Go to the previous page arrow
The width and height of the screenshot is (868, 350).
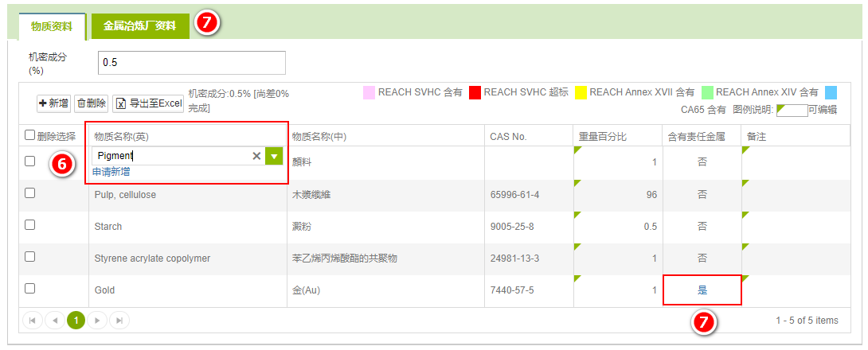click(54, 321)
